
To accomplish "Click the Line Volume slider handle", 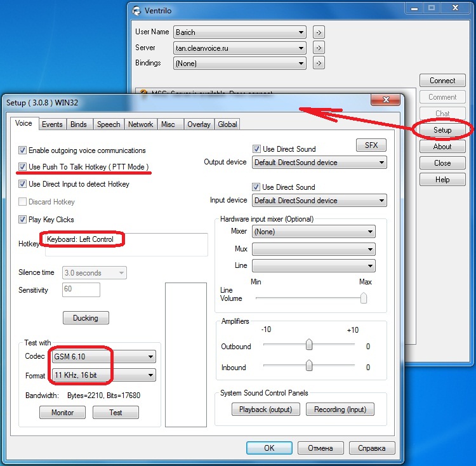I will pos(364,298).
